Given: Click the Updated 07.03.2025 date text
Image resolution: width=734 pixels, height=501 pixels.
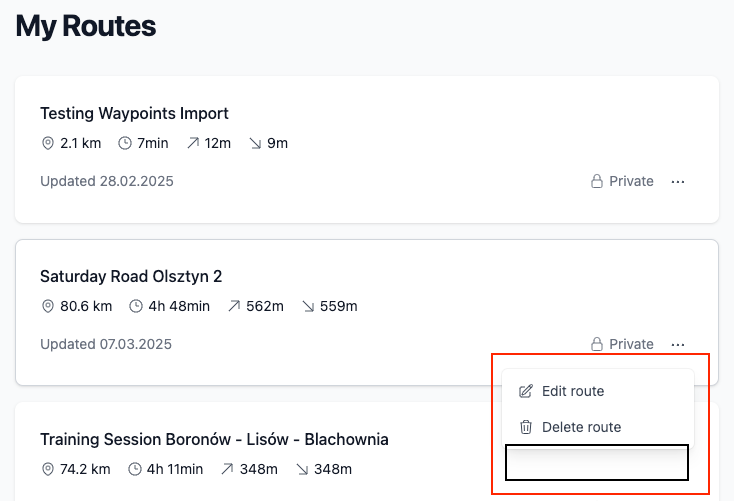Looking at the screenshot, I should 106,344.
